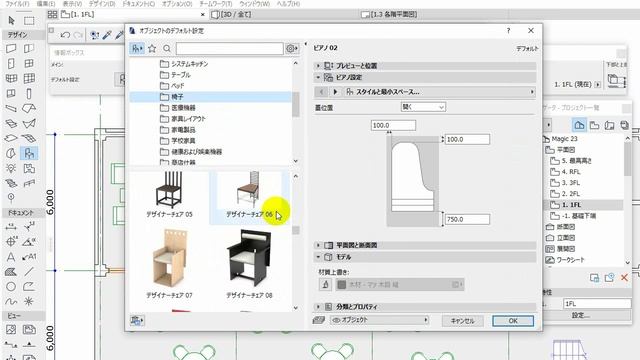This screenshot has height=360, width=640.
Task: Open the 蓋位置 dropdown showing 開く
Action: (423, 107)
